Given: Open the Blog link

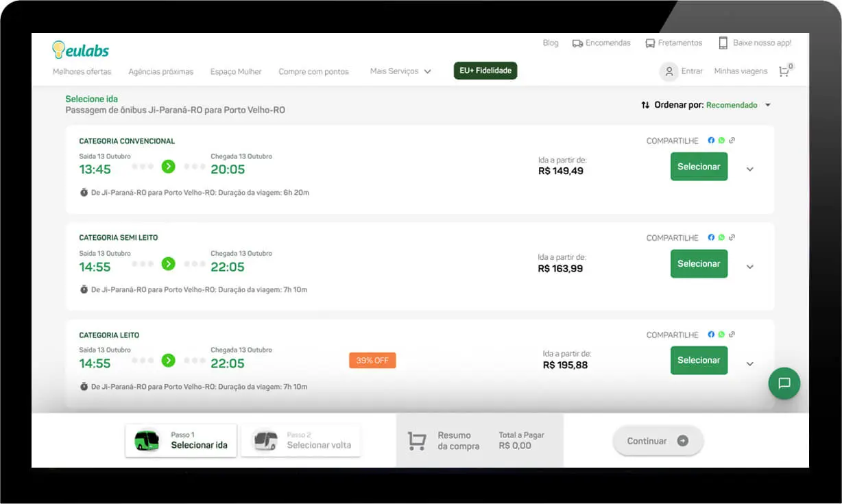Looking at the screenshot, I should (551, 43).
